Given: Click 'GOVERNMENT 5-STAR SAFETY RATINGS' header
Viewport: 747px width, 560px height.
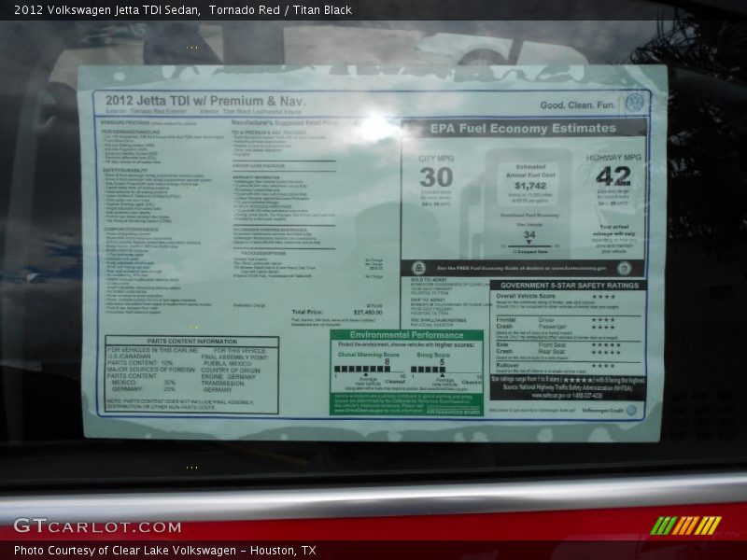Looking at the screenshot, I should [x=570, y=286].
